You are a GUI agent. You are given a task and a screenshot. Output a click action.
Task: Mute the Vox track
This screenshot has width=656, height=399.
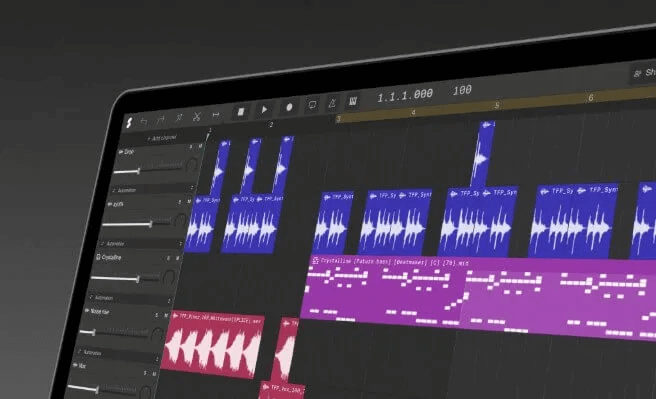[x=154, y=373]
